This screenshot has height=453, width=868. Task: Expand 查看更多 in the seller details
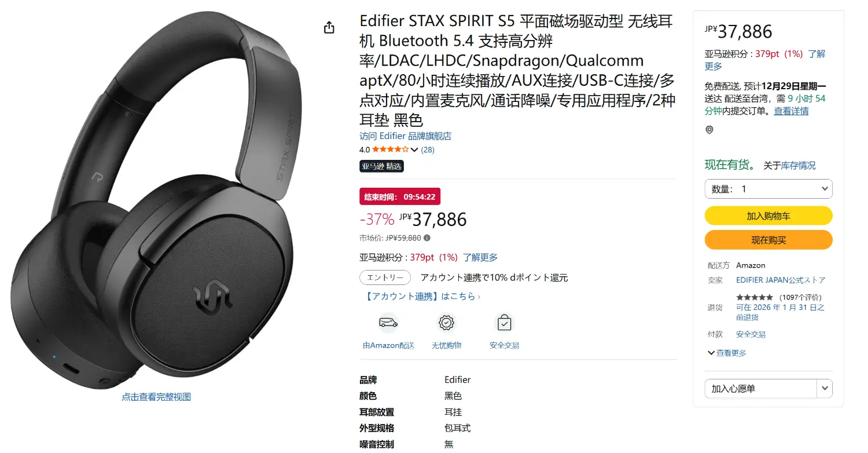pos(727,353)
